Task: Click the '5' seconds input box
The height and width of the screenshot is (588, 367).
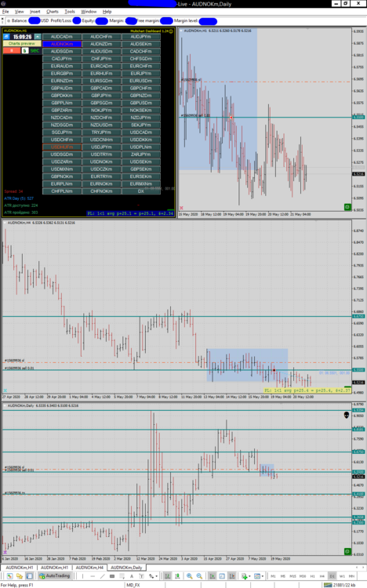Action: (25, 51)
